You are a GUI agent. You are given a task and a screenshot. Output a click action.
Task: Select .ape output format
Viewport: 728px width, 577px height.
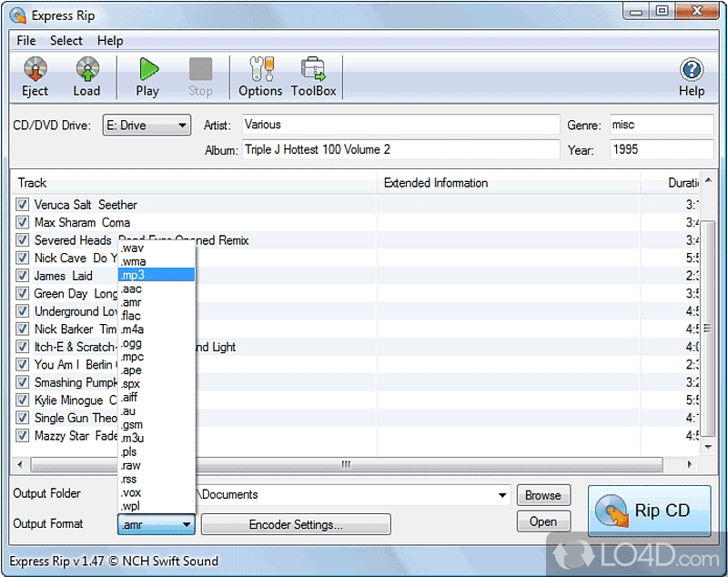[157, 370]
